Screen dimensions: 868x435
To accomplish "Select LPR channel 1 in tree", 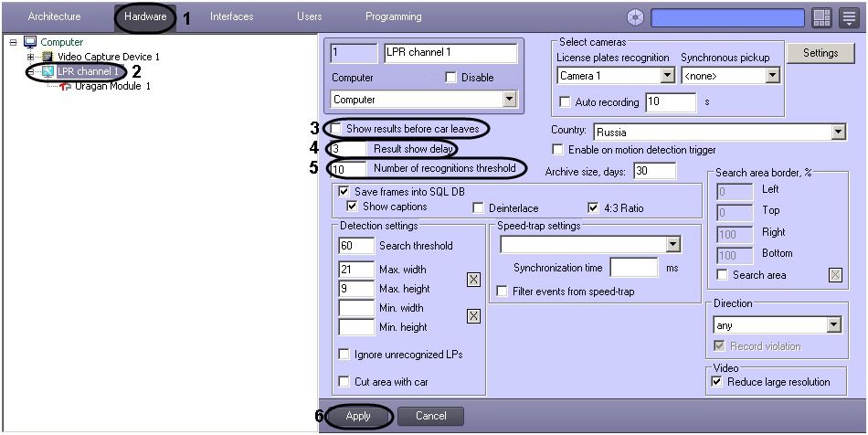I will (x=88, y=71).
